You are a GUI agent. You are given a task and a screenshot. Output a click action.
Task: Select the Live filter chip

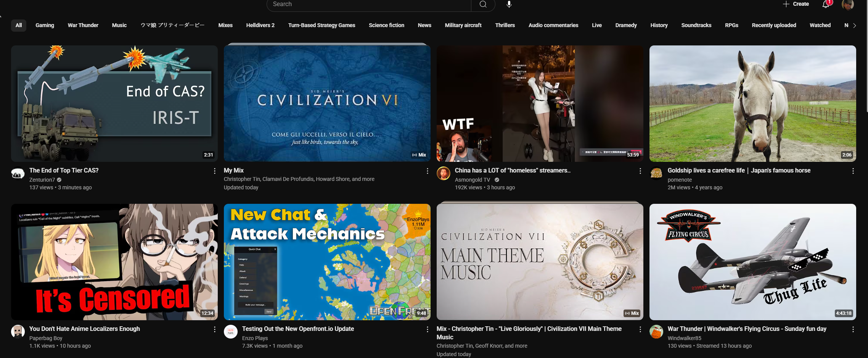point(597,25)
